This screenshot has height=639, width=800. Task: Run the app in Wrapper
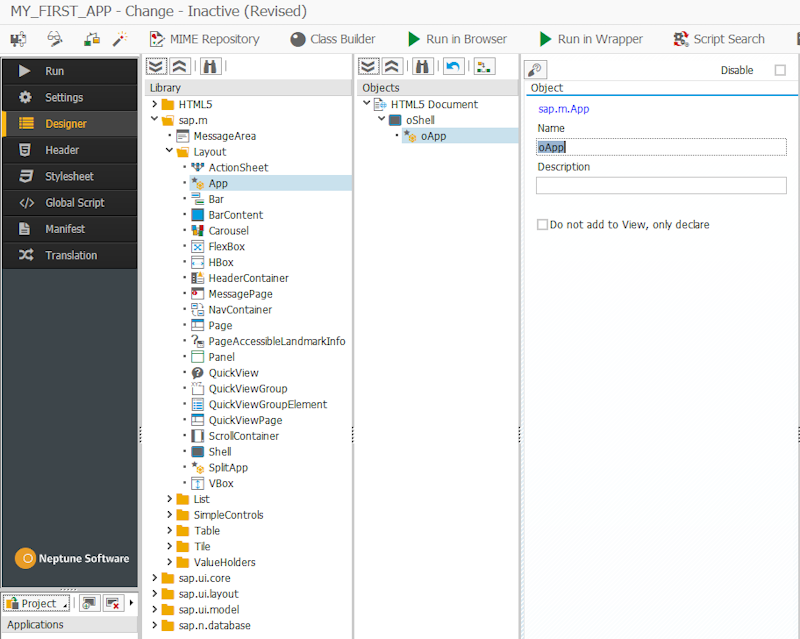pos(591,39)
